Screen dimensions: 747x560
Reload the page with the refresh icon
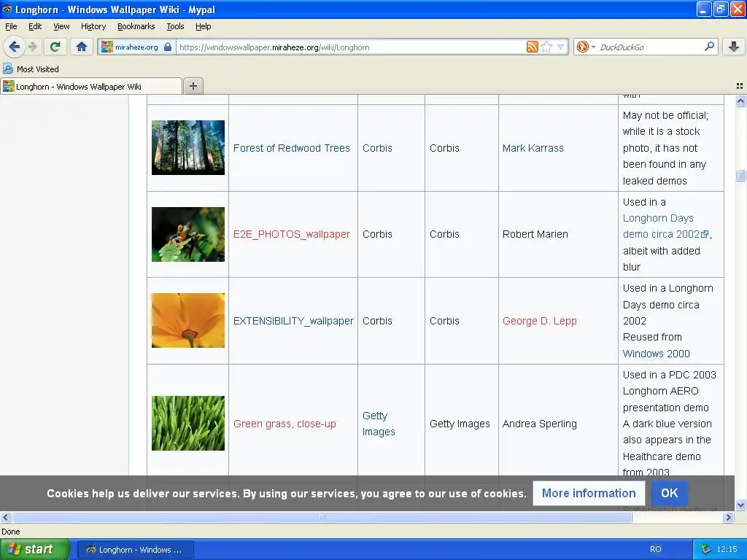click(x=55, y=47)
